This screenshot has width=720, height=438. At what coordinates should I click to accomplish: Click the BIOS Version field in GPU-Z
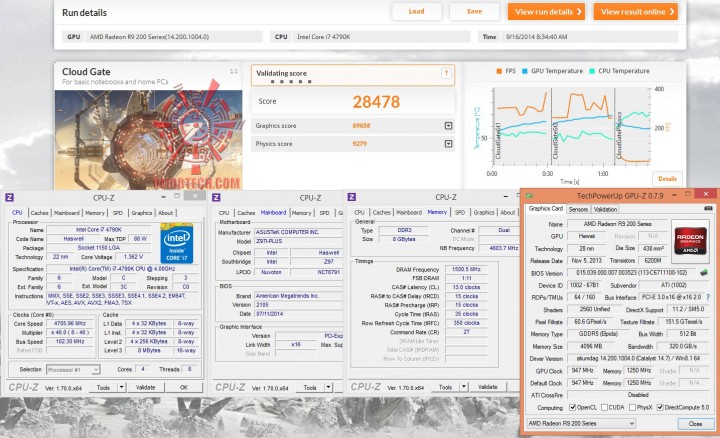(x=632, y=273)
